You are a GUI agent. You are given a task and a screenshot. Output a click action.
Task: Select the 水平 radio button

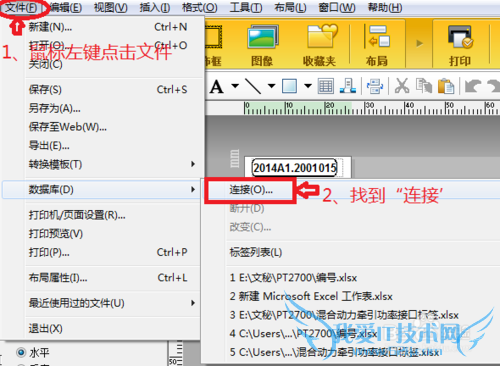point(21,352)
